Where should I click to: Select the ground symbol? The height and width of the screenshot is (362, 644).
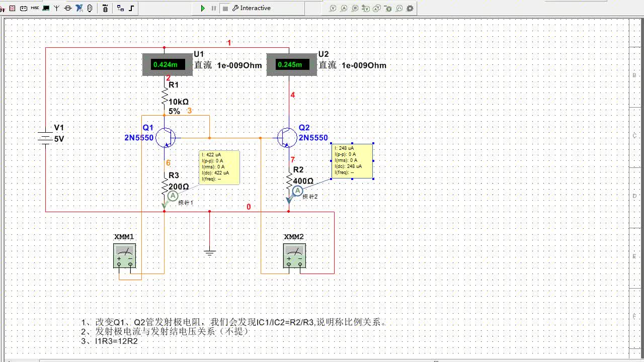coord(210,252)
